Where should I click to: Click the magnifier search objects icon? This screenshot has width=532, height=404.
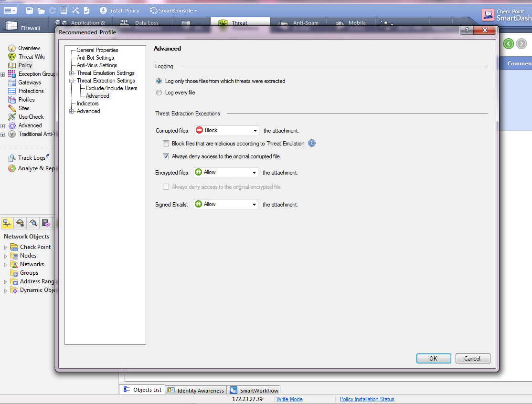pyautogui.click(x=33, y=223)
